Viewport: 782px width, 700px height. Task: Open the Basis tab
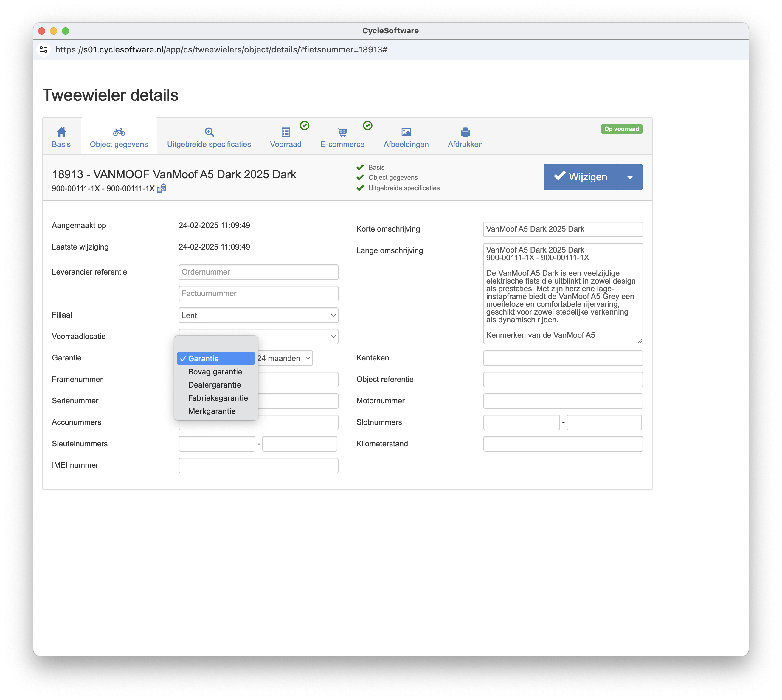[x=61, y=137]
